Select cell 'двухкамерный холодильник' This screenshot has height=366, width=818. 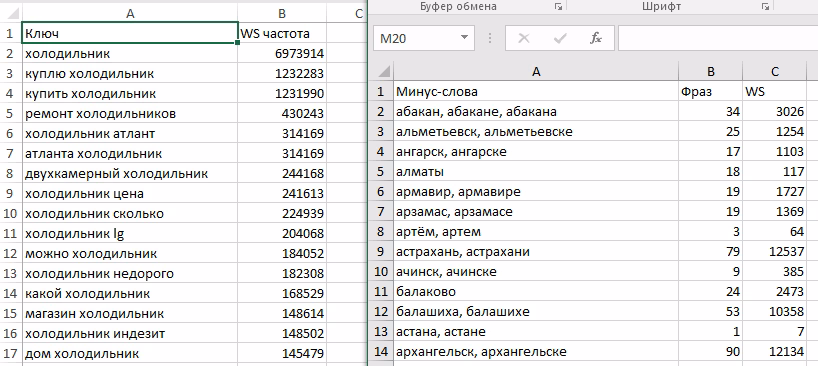(130, 173)
